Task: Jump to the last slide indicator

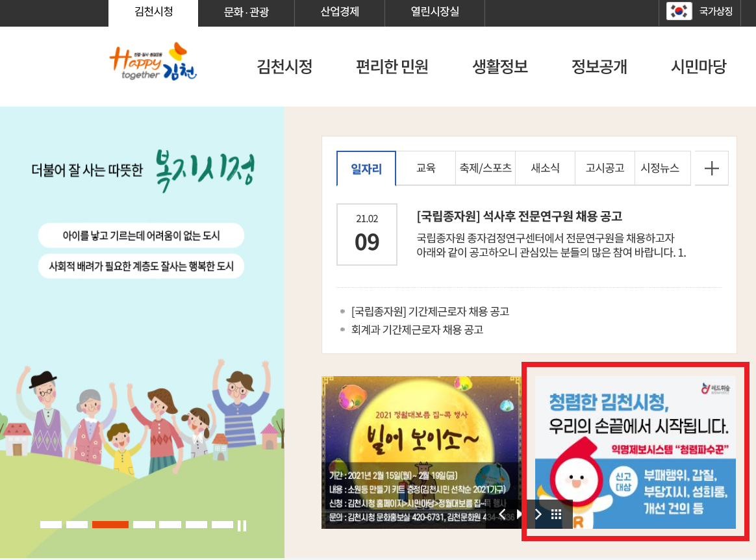Action: 222,525
